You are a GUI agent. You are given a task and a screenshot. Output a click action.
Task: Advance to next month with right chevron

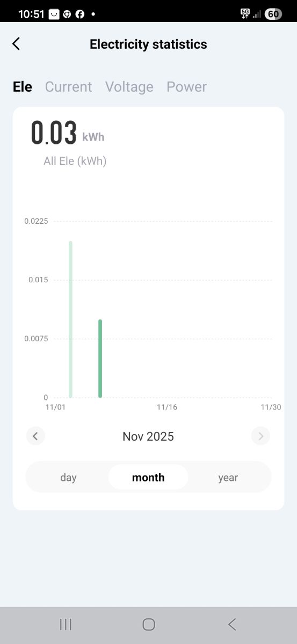(260, 436)
